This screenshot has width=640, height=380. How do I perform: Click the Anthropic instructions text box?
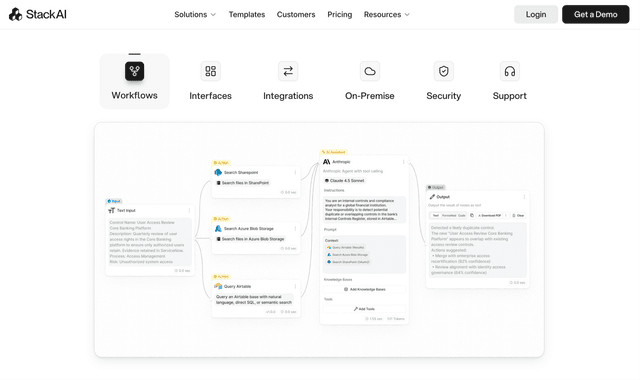[x=364, y=210]
